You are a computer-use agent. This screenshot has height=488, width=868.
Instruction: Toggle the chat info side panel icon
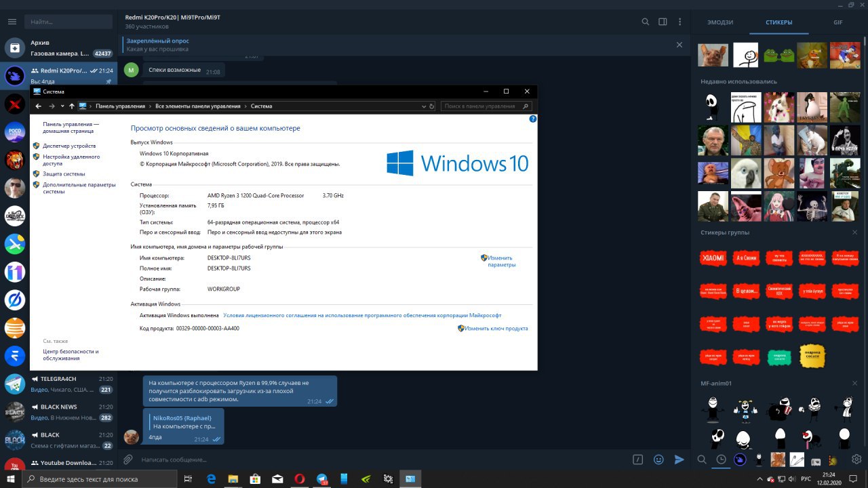663,22
